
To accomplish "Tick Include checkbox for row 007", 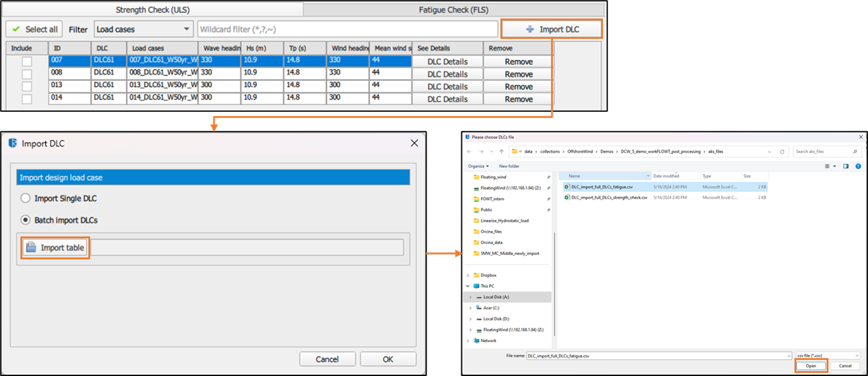I will coord(27,62).
